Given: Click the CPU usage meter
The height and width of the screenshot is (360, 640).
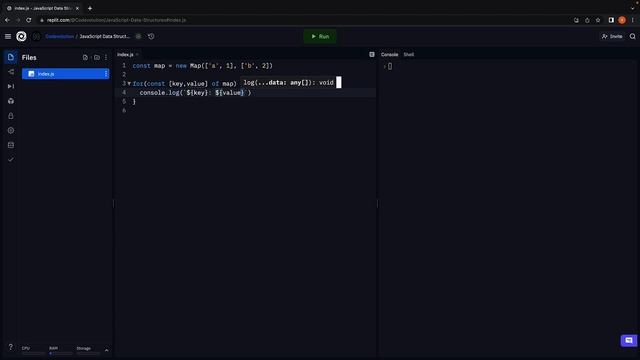Looking at the screenshot, I should click(x=33, y=350).
